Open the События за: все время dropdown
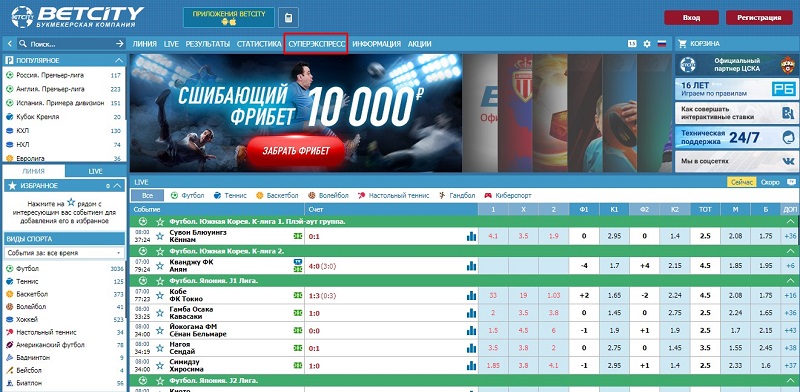800x392 pixels. tap(64, 253)
